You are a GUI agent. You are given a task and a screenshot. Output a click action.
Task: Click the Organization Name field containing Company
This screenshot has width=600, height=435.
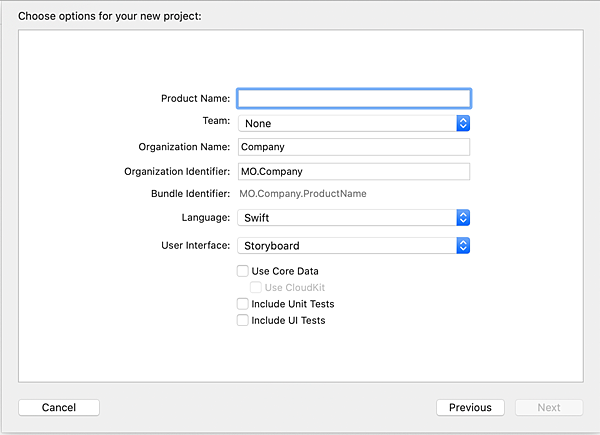354,147
